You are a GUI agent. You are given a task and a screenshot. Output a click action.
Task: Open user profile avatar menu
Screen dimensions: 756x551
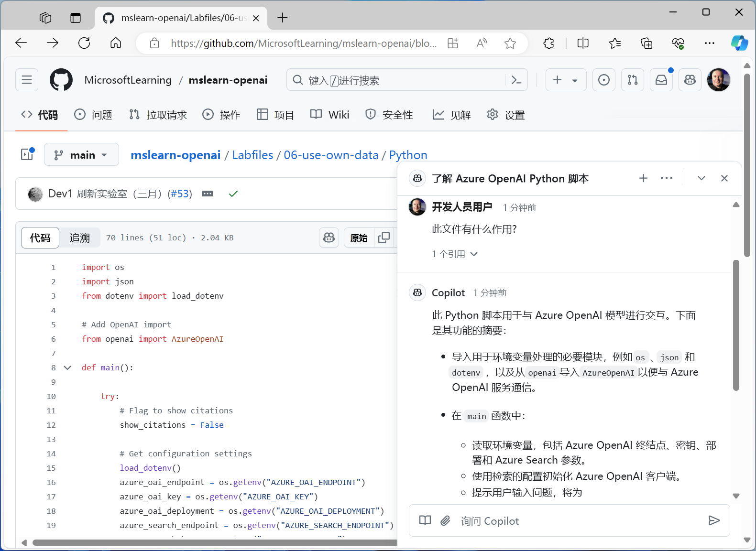tap(719, 80)
